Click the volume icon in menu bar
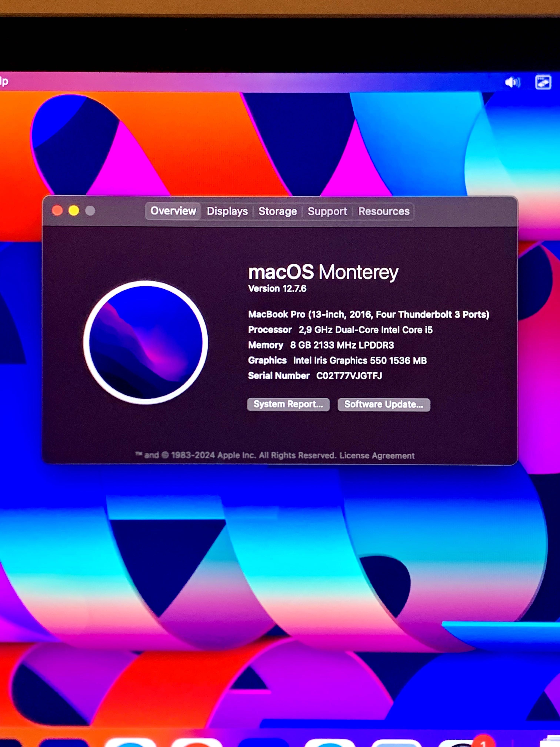 512,82
